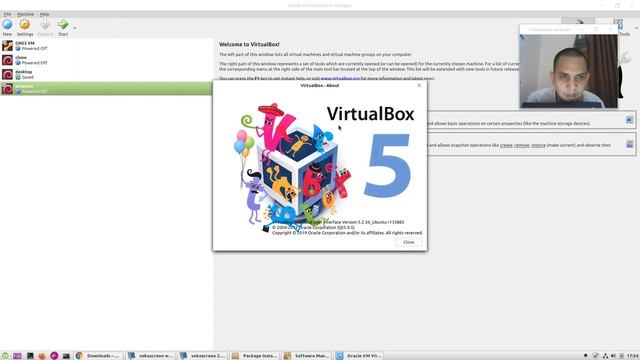
Task: Click the clone VM Debian swirl icon
Action: pyautogui.click(x=7, y=60)
